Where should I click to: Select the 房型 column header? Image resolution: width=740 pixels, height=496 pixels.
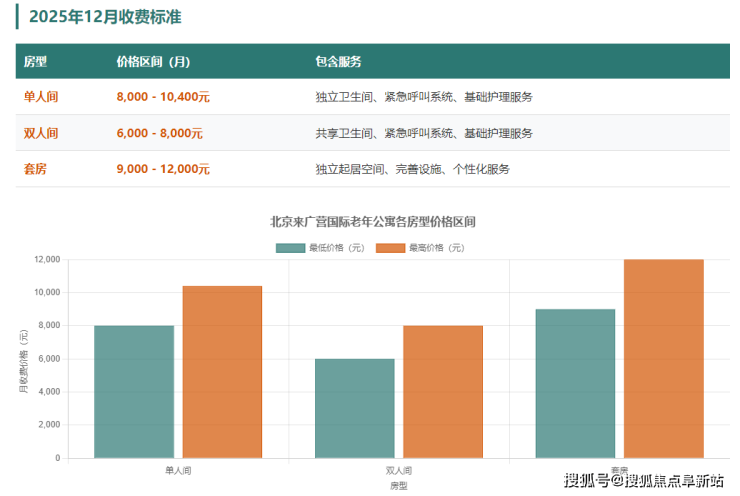35,62
